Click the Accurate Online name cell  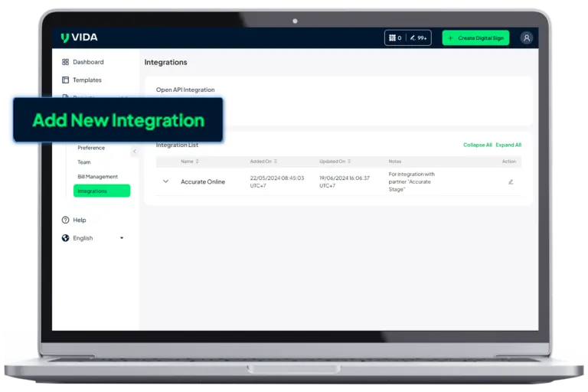tap(203, 182)
